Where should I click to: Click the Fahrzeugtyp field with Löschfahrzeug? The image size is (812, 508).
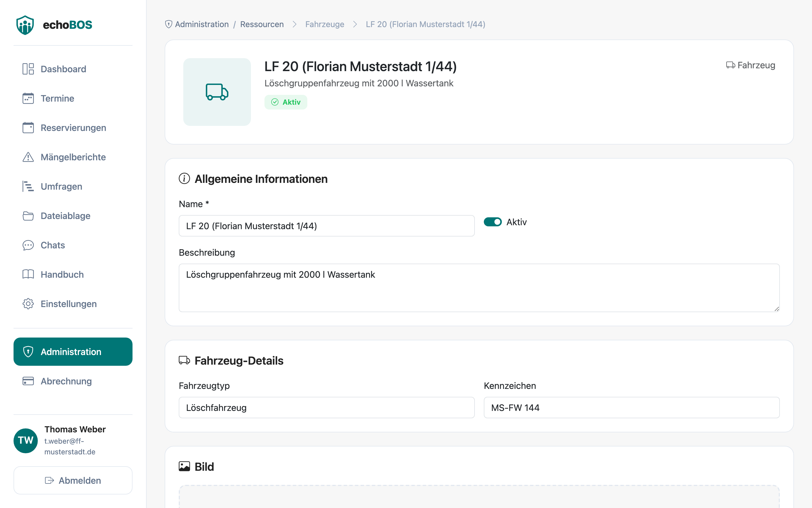pos(327,408)
